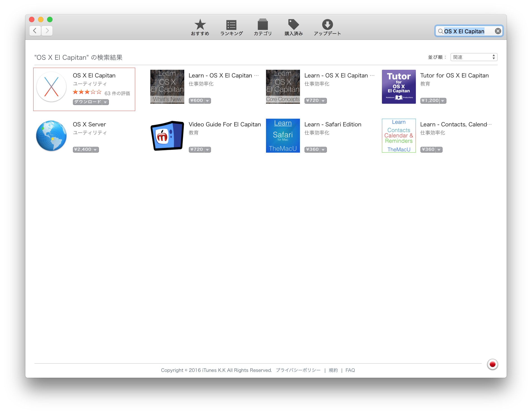532x414 pixels.
Task: Open the 並び順 sort dropdown showing 関連
Action: tap(474, 57)
